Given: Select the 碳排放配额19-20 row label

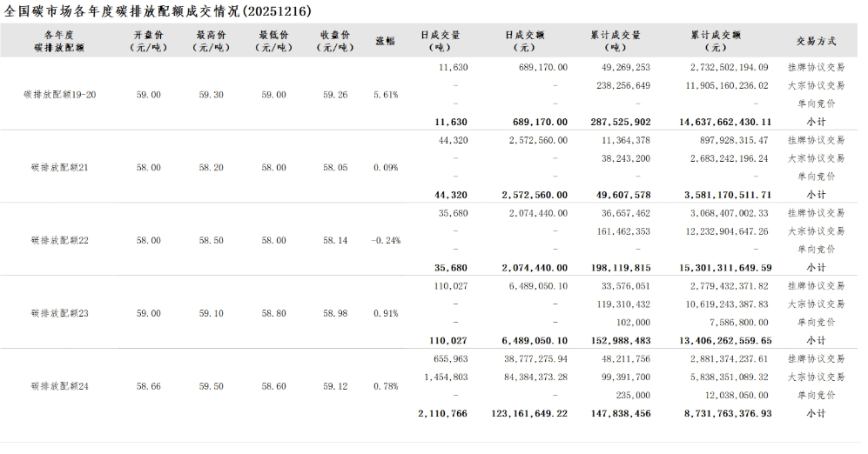Looking at the screenshot, I should (x=60, y=94).
